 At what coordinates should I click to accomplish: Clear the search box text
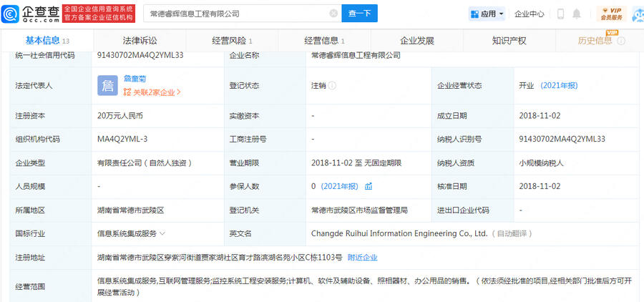[333, 14]
